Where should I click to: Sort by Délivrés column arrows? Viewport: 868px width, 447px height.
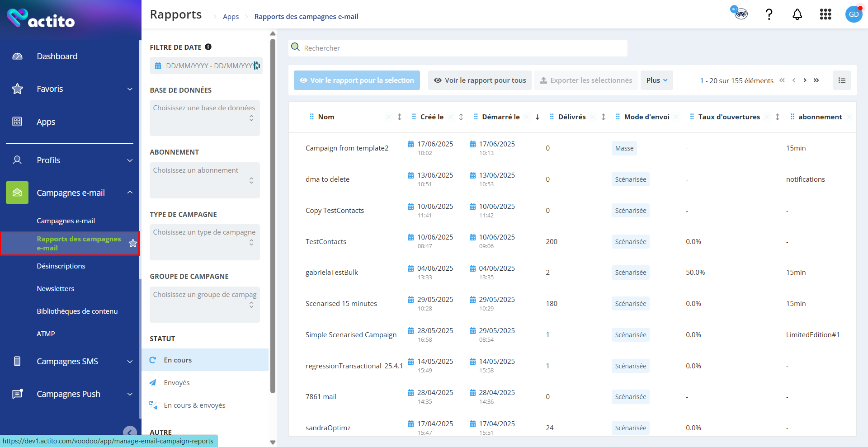click(x=603, y=117)
